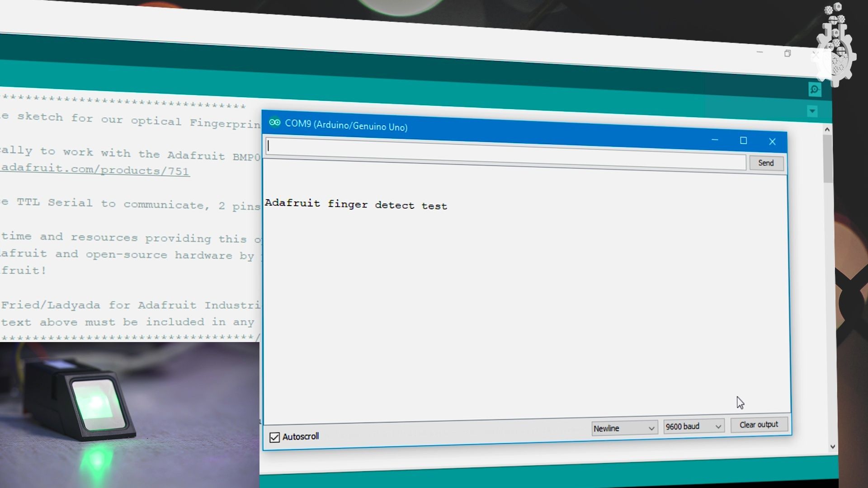Open the Serial Monitor magnifier icon

(x=814, y=89)
